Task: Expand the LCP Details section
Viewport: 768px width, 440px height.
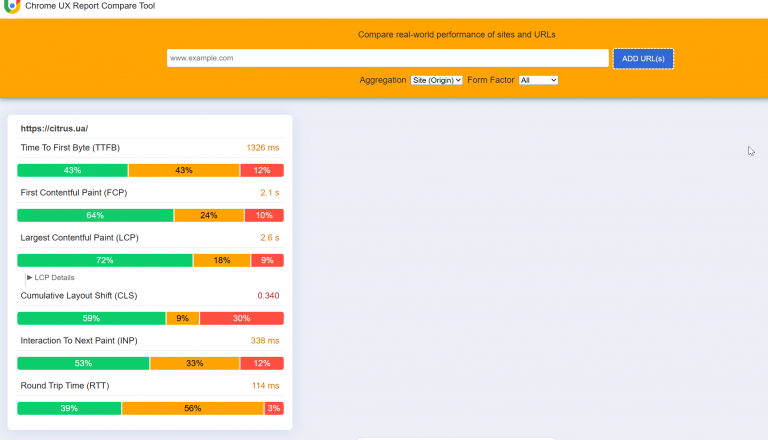Action: (50, 277)
